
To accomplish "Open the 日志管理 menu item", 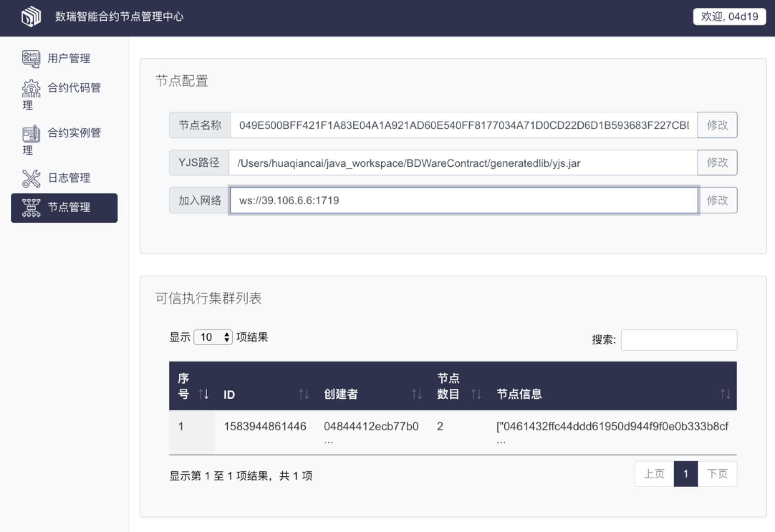I will [x=69, y=178].
